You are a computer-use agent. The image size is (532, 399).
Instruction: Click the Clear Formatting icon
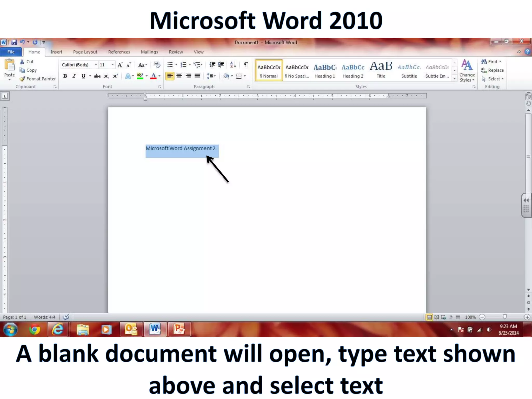[157, 65]
